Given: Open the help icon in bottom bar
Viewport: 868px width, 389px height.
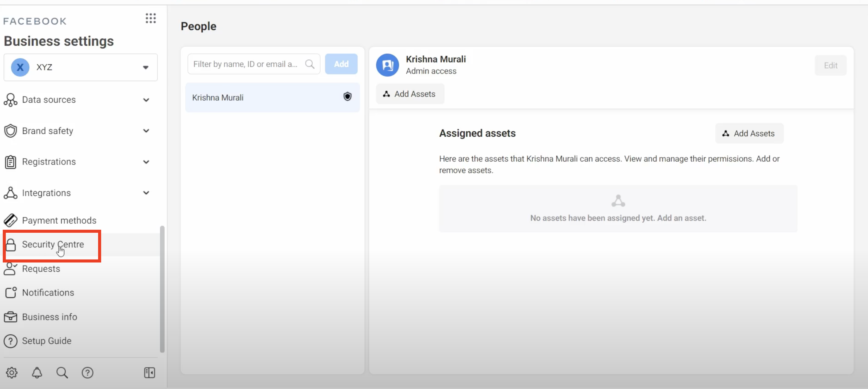Looking at the screenshot, I should (88, 372).
